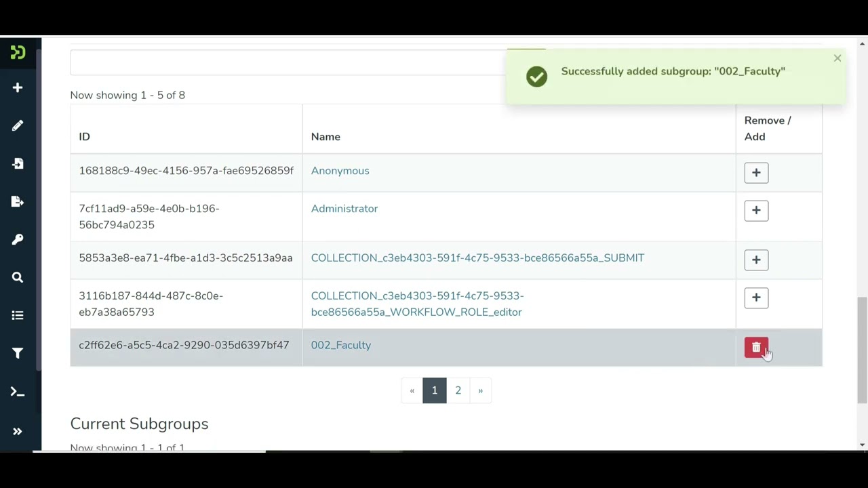868x488 pixels.
Task: Click the Remove / Add column header
Action: pos(768,129)
